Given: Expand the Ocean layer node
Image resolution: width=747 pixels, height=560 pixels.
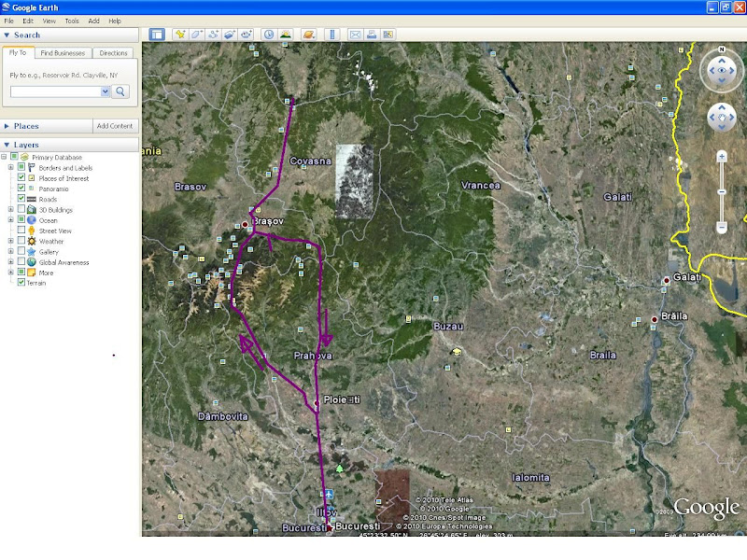Looking at the screenshot, I should click(10, 219).
